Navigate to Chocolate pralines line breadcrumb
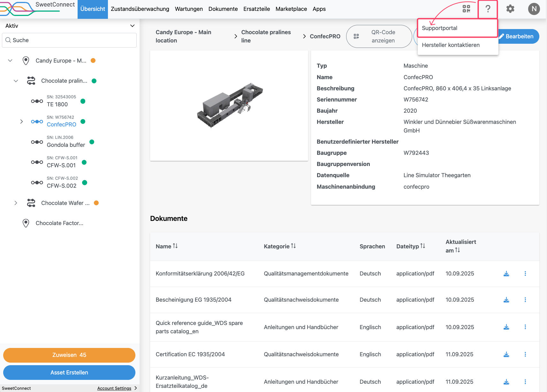The image size is (547, 392). 266,36
